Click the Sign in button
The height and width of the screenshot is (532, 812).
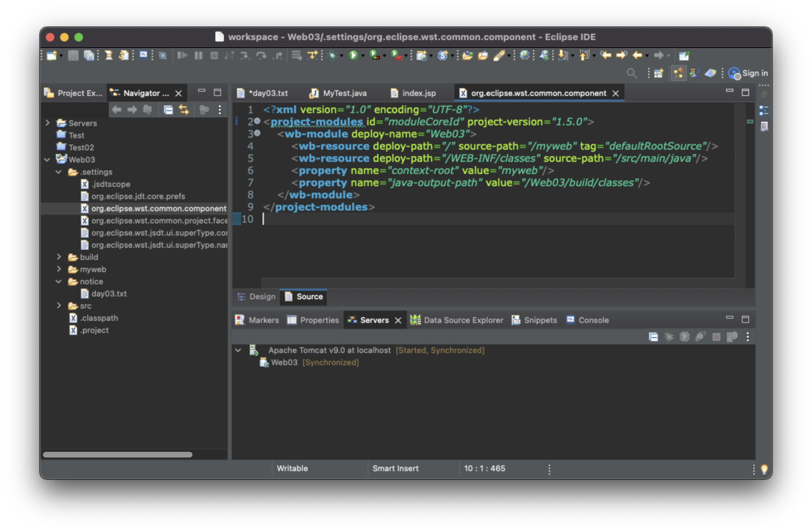click(x=748, y=73)
